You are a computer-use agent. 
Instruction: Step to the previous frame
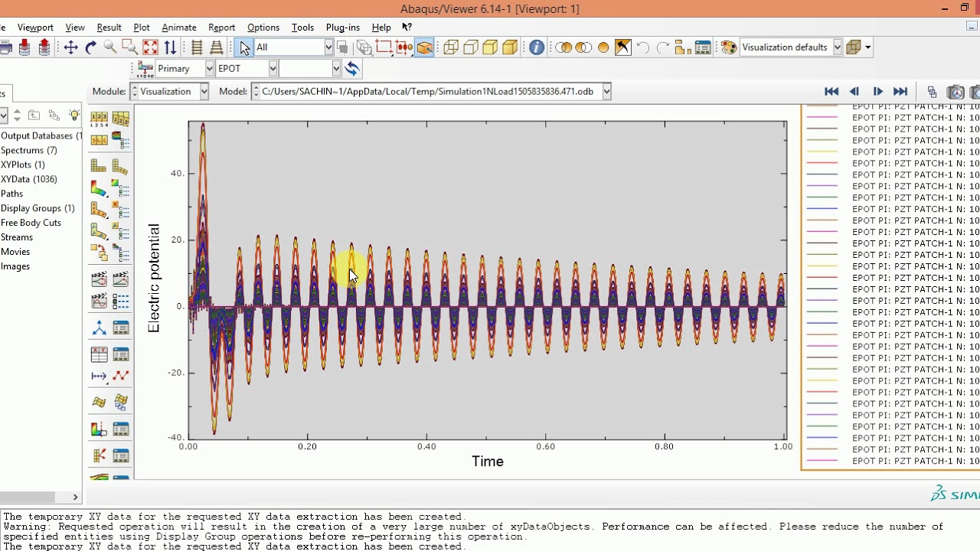pos(854,92)
